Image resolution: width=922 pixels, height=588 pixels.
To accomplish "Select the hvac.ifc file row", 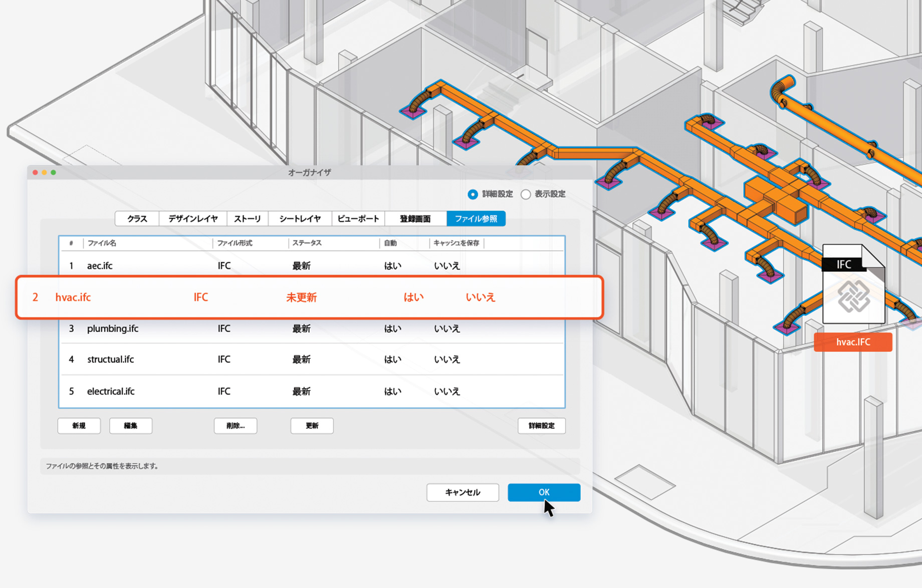I will coord(309,298).
